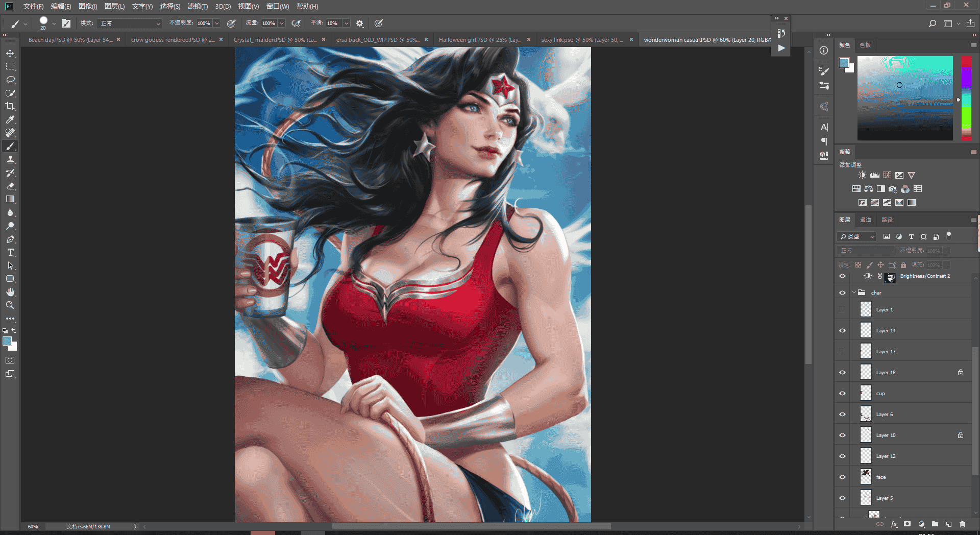Select the Type tool
This screenshot has width=980, height=535.
pyautogui.click(x=10, y=252)
